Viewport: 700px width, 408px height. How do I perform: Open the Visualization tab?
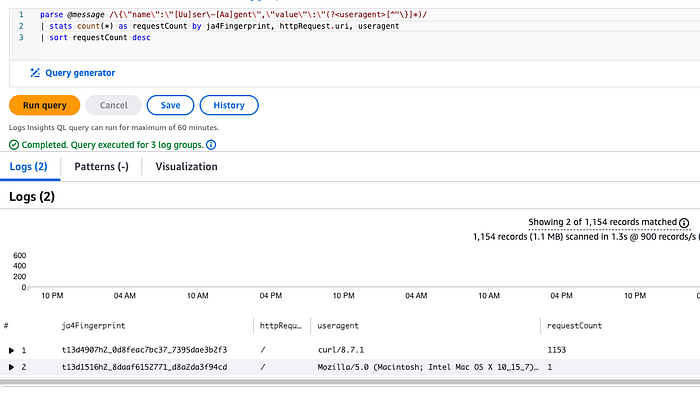pos(187,167)
